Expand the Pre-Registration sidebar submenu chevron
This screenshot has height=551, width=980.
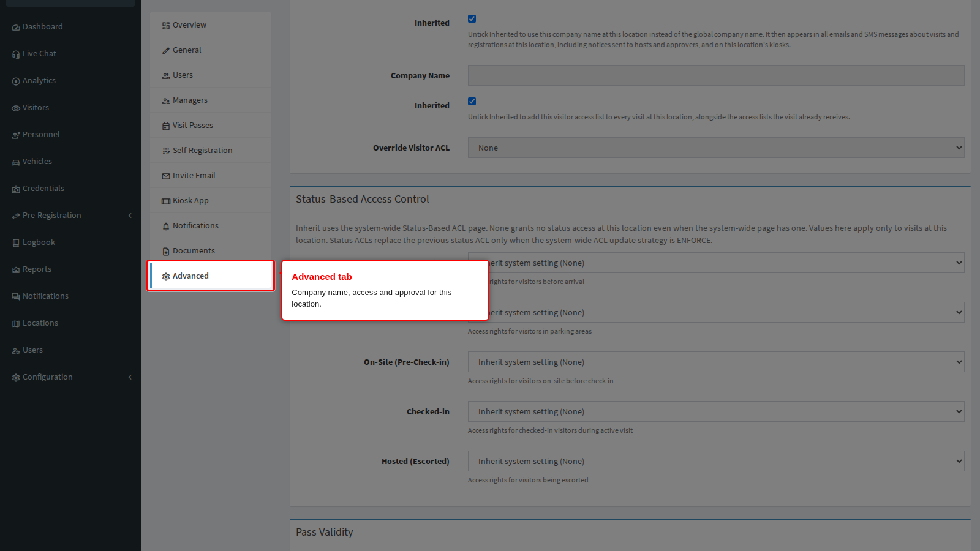coord(130,216)
